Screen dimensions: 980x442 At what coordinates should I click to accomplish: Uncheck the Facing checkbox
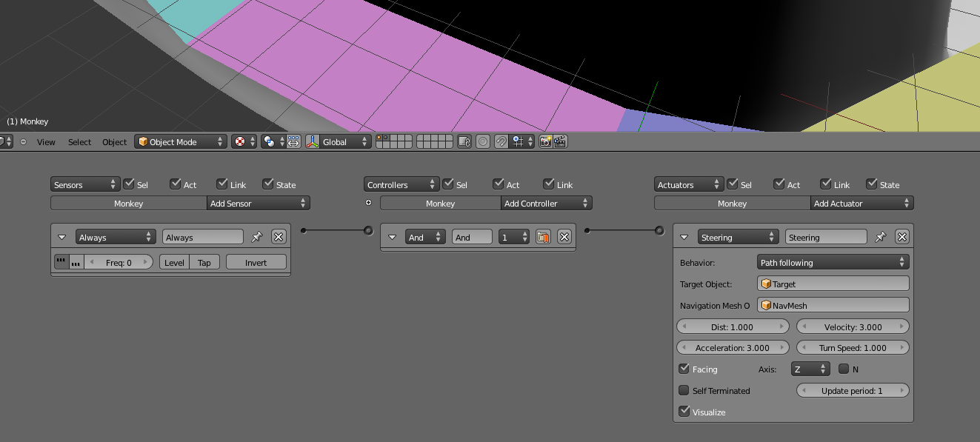[x=684, y=369]
